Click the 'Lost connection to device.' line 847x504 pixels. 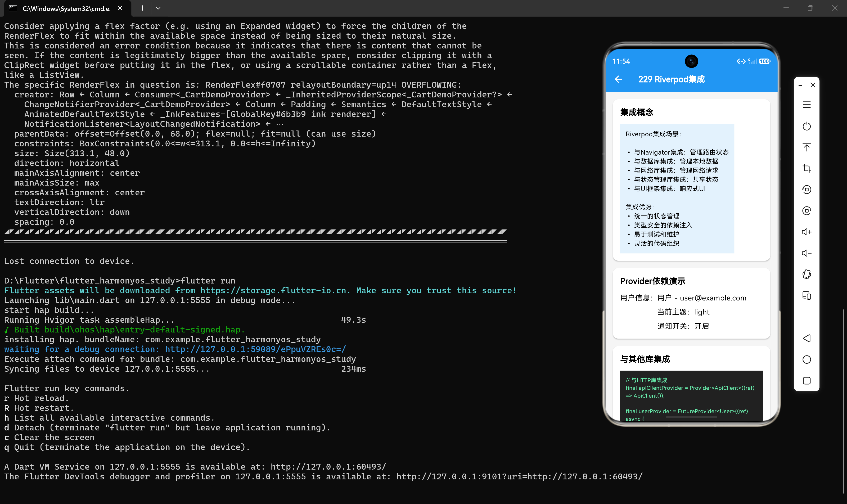point(69,261)
